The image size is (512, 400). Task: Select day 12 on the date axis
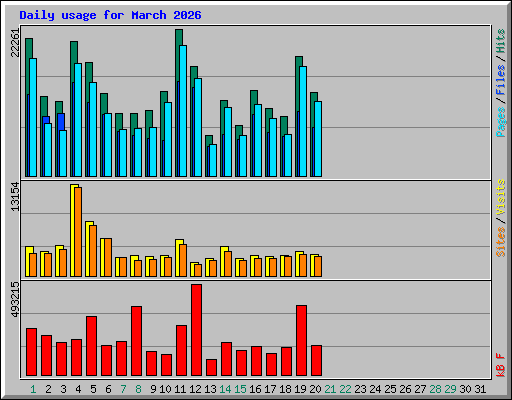coord(195,389)
